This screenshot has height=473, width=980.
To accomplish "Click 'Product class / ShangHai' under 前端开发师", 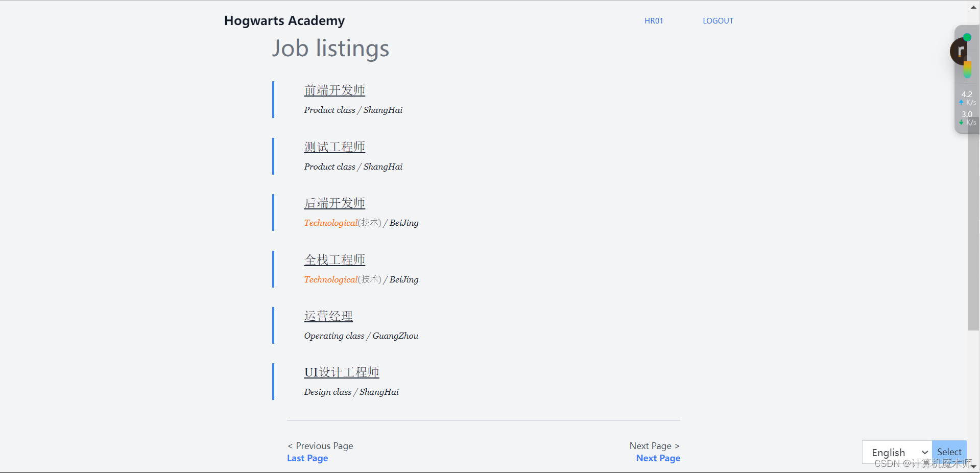I will [353, 110].
